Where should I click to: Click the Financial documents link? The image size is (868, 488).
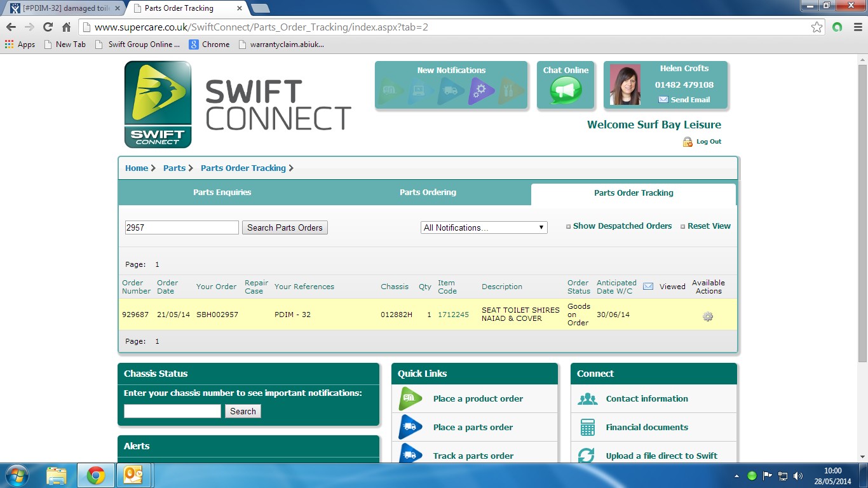coord(647,428)
